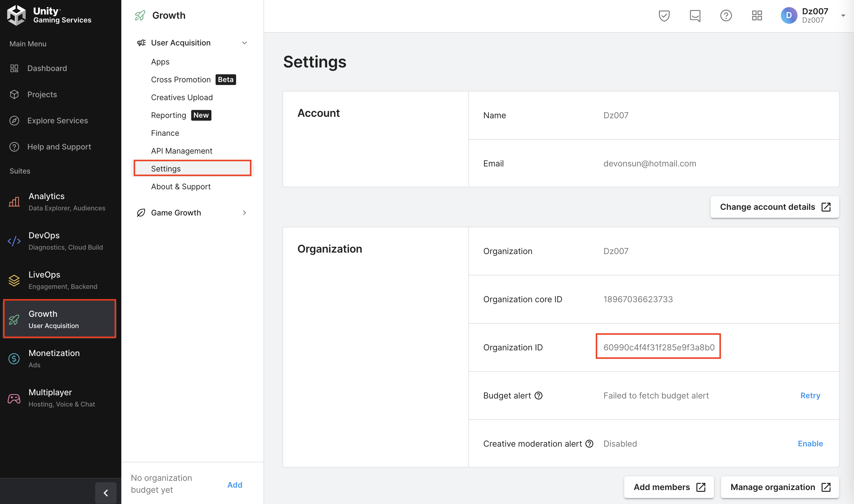Collapse the User Acquisition section
Viewport: 854px width, 504px height.
[244, 43]
